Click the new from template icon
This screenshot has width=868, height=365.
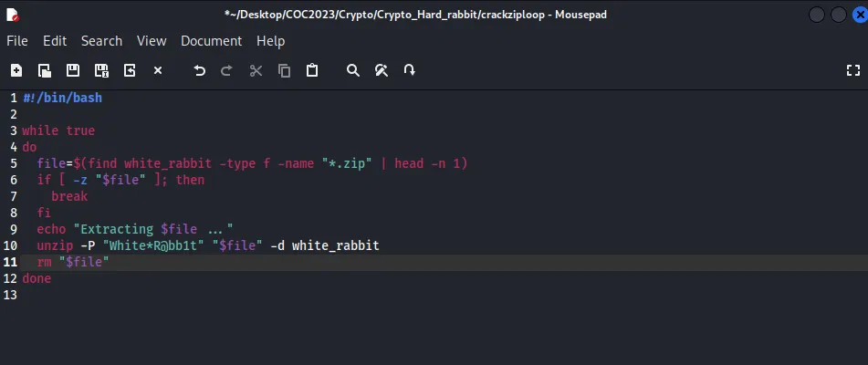pos(45,70)
